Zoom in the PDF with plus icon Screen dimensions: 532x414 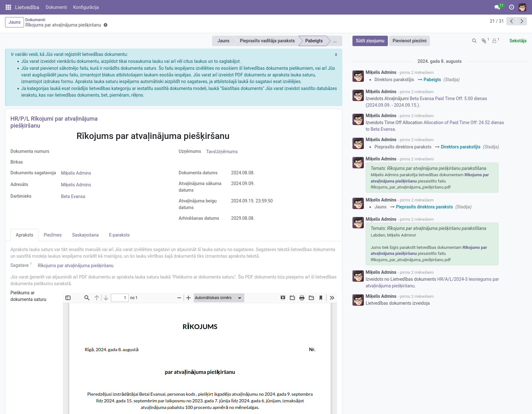click(188, 298)
